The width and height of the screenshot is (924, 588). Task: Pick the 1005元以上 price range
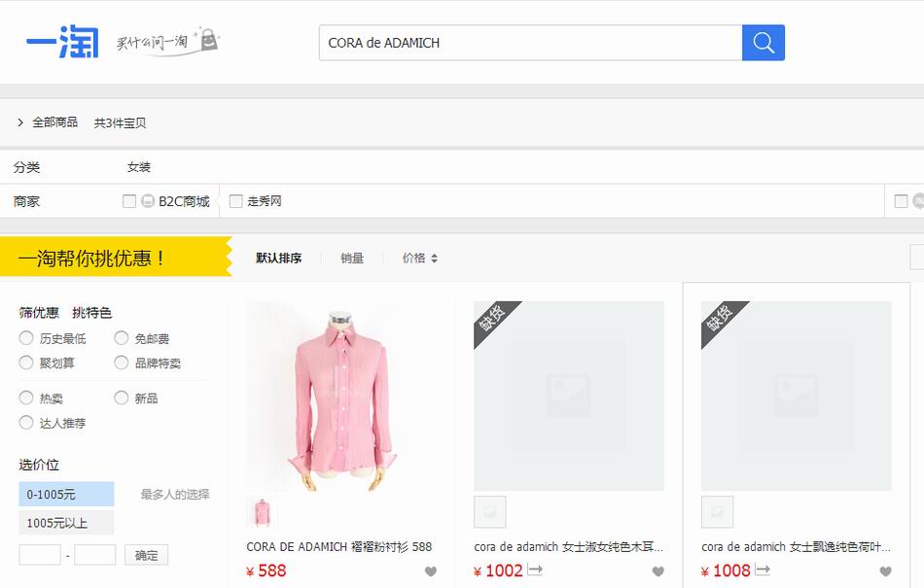(66, 523)
